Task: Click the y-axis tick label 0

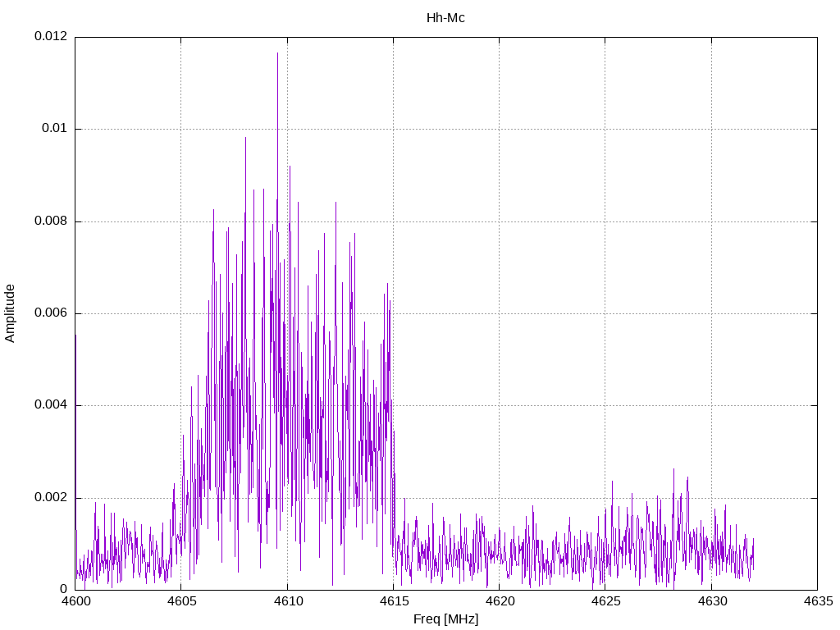Action: [64, 589]
